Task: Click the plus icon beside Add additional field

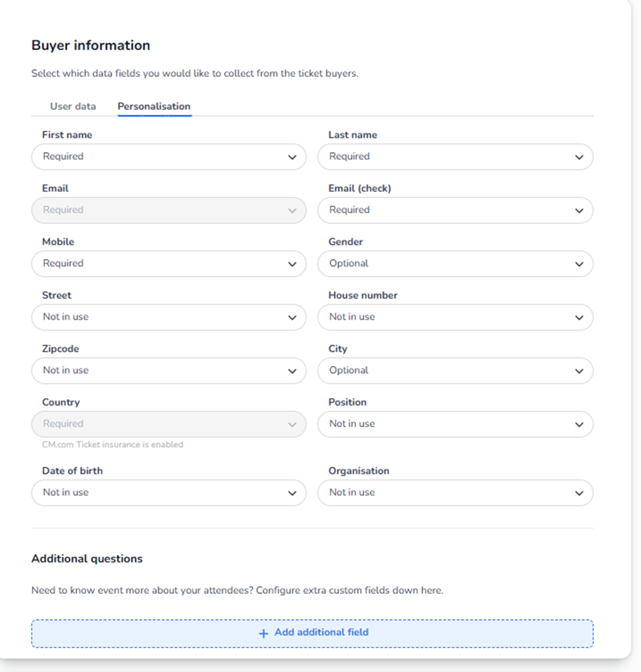Action: pos(263,633)
